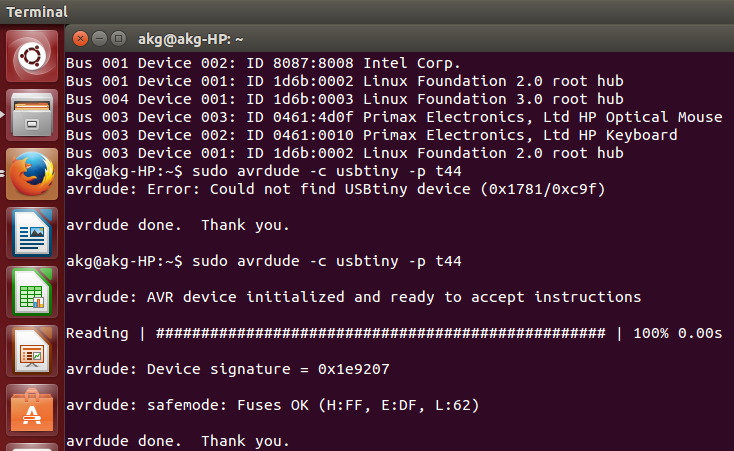Click the safemode Fuses OK line

point(270,405)
